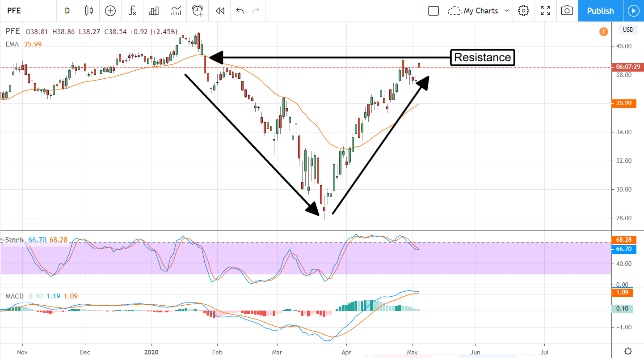Open time axis settings gear at bottom right
Image resolution: width=644 pixels, height=358 pixels.
[628, 351]
